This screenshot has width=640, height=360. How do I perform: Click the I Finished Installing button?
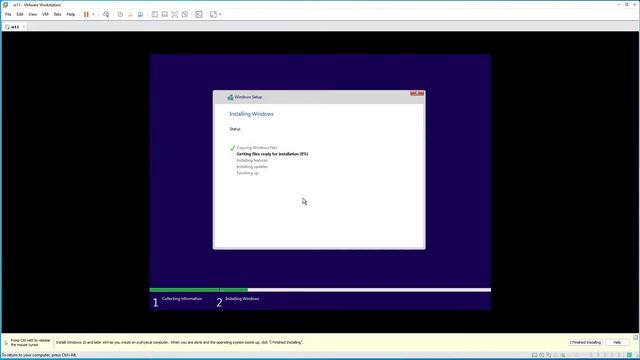[585, 342]
